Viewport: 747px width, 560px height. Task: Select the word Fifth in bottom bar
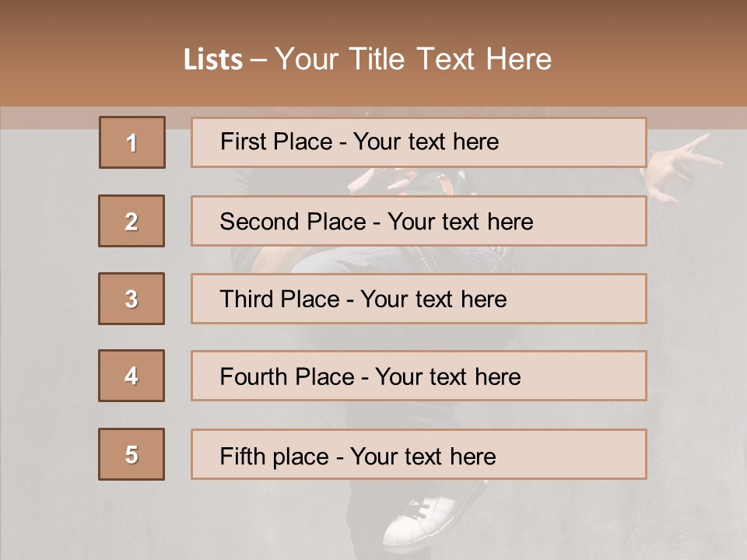[x=243, y=456]
